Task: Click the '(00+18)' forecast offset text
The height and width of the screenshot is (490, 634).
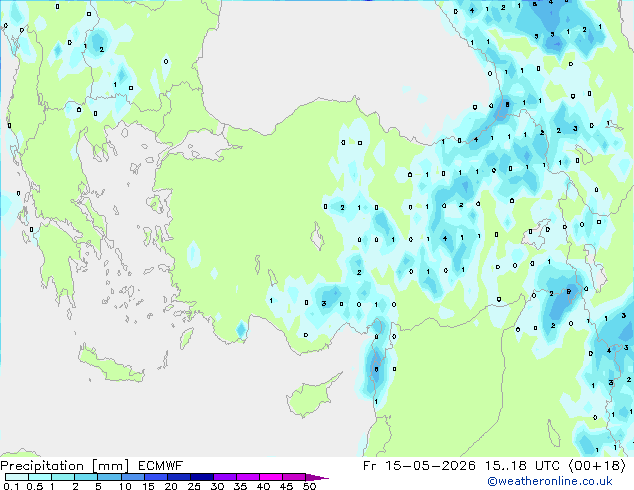Action: click(x=597, y=466)
